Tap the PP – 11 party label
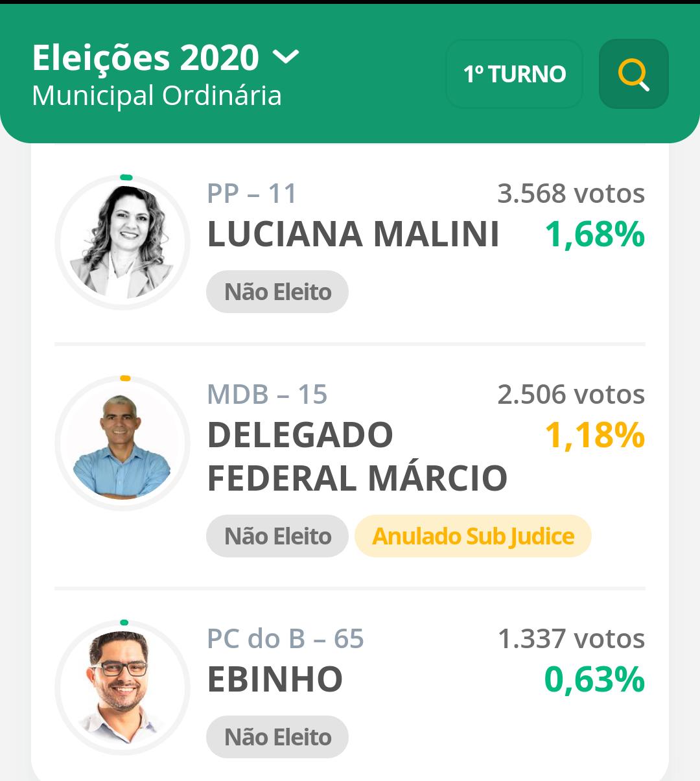 (x=252, y=193)
